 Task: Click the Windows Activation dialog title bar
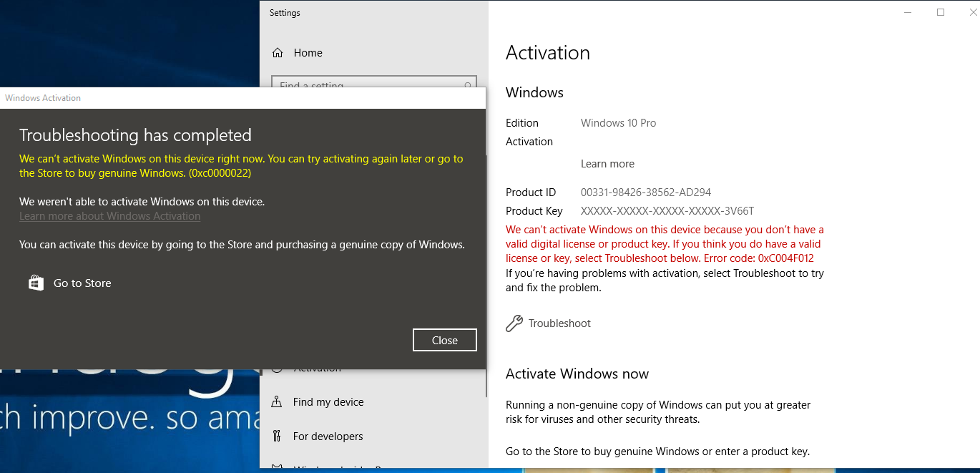point(242,98)
